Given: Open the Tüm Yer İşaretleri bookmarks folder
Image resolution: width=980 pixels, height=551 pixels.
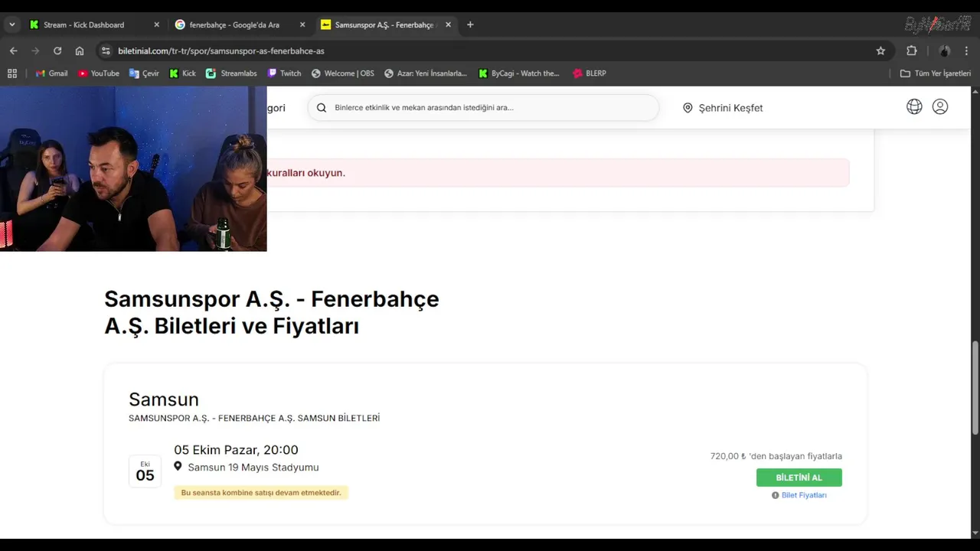Looking at the screenshot, I should (x=936, y=73).
